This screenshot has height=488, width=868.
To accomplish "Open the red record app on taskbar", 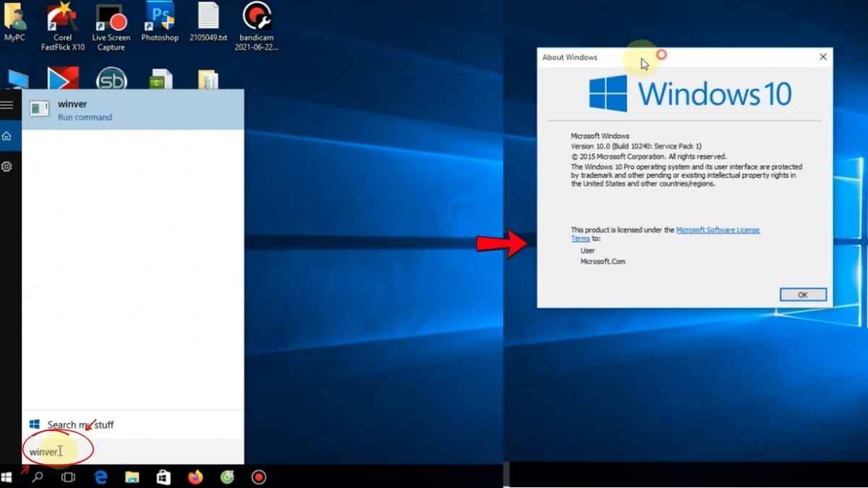I will (258, 477).
